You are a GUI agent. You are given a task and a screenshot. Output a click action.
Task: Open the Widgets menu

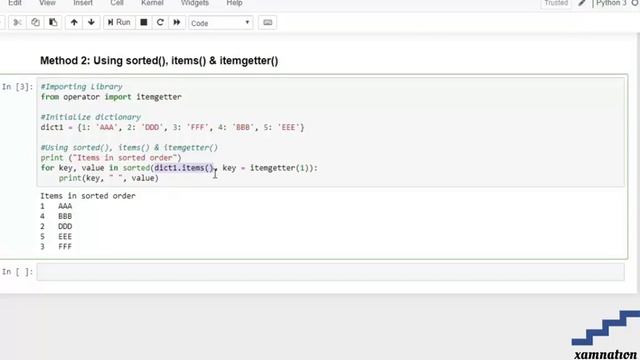(x=195, y=3)
